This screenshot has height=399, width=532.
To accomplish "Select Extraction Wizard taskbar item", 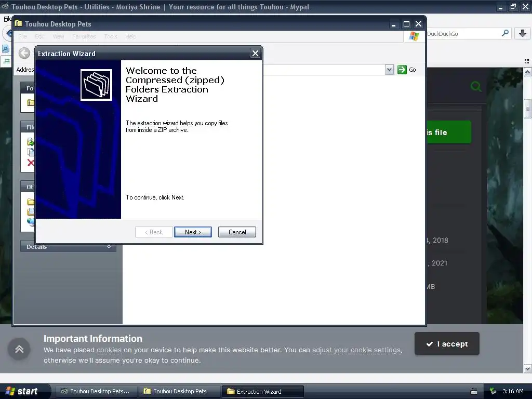I will click(x=262, y=392).
